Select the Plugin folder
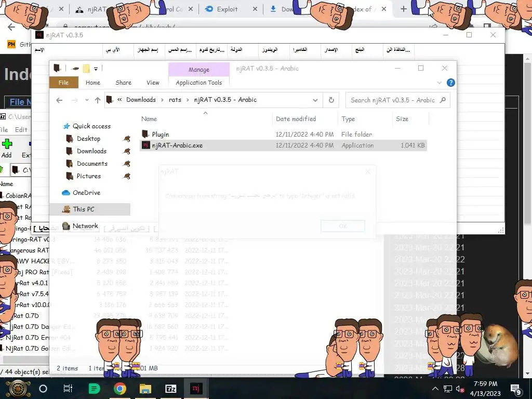This screenshot has height=399, width=532. (161, 135)
